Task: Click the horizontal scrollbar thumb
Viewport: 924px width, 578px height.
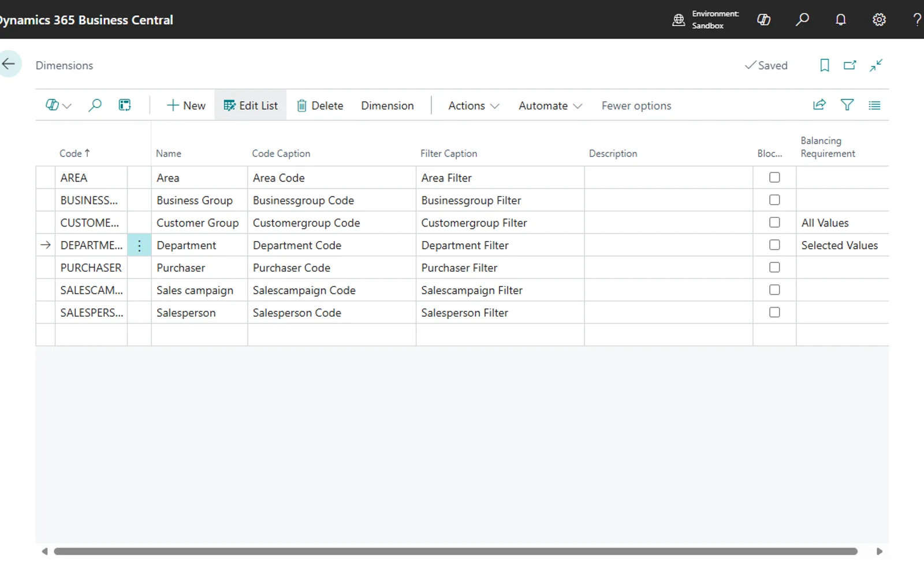Action: (x=456, y=551)
